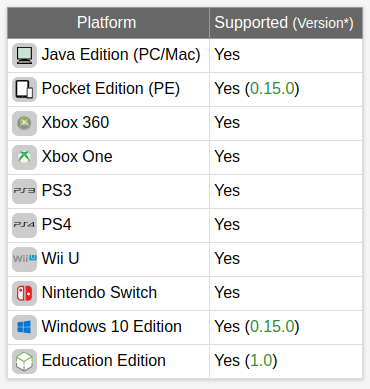Click the Yes cell for Xbox 360

(286, 123)
